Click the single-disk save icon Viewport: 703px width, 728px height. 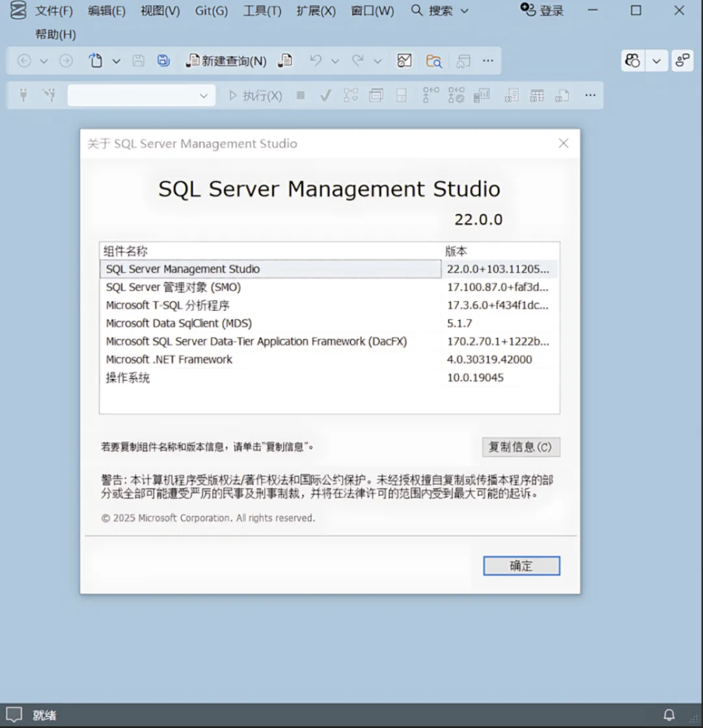(138, 61)
